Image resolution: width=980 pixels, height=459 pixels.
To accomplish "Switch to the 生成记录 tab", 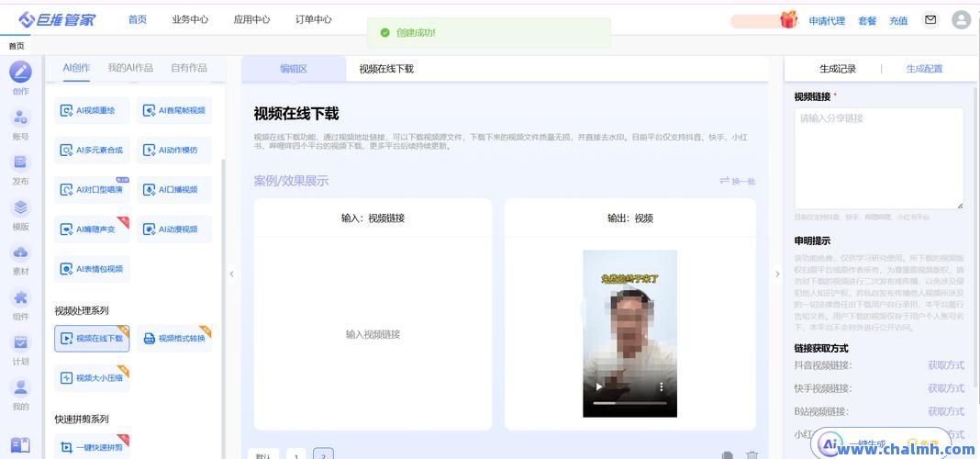I will pyautogui.click(x=838, y=69).
